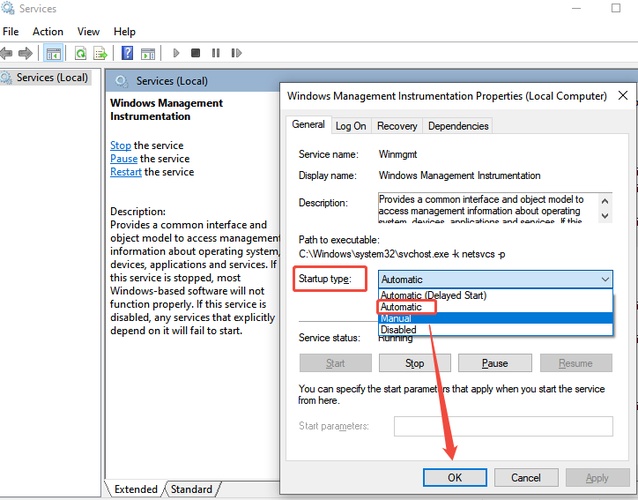This screenshot has height=500, width=638.
Task: Click the svchost.exe executable path text
Action: pos(402,254)
